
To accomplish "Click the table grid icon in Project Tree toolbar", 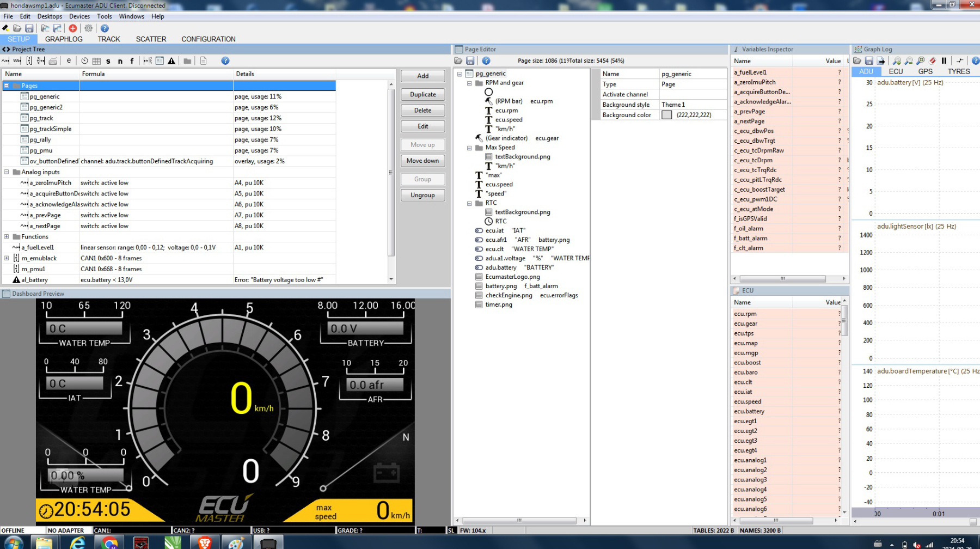I will point(96,61).
